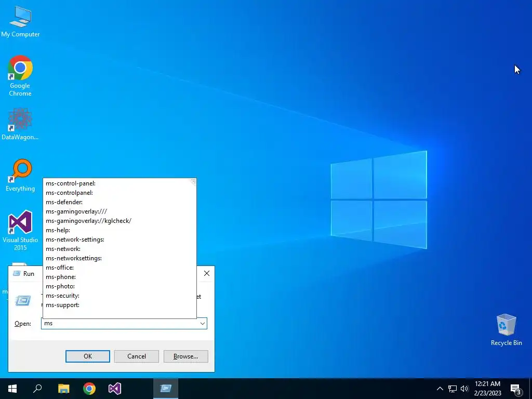Choose ms-network-settings: suggestion
The height and width of the screenshot is (399, 532).
click(x=120, y=240)
